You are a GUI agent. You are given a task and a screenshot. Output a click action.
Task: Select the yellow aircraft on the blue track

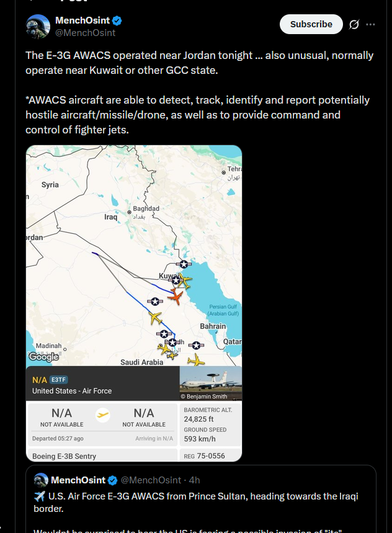point(155,318)
